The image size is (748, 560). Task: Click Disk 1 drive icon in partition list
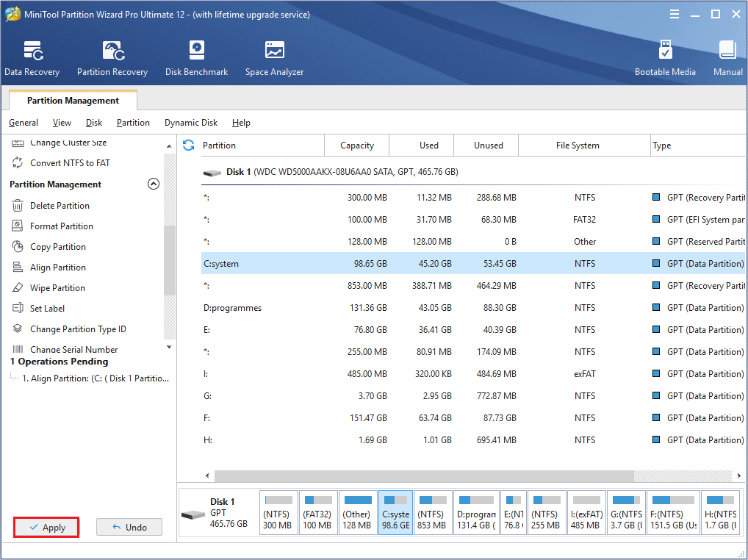pos(212,172)
